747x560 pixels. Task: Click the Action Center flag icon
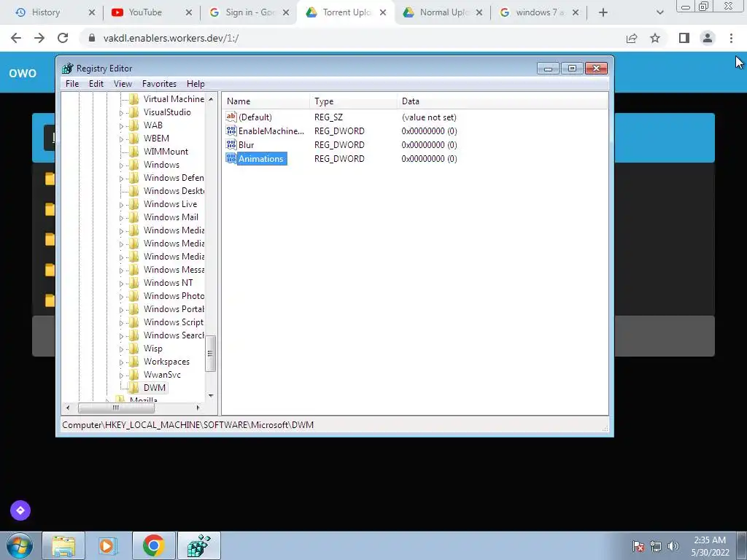click(638, 546)
